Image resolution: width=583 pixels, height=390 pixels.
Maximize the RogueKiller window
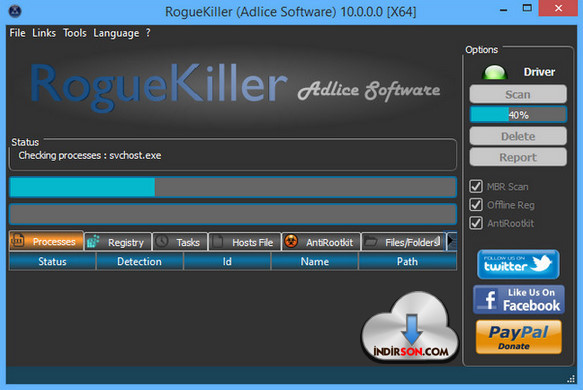click(x=527, y=8)
